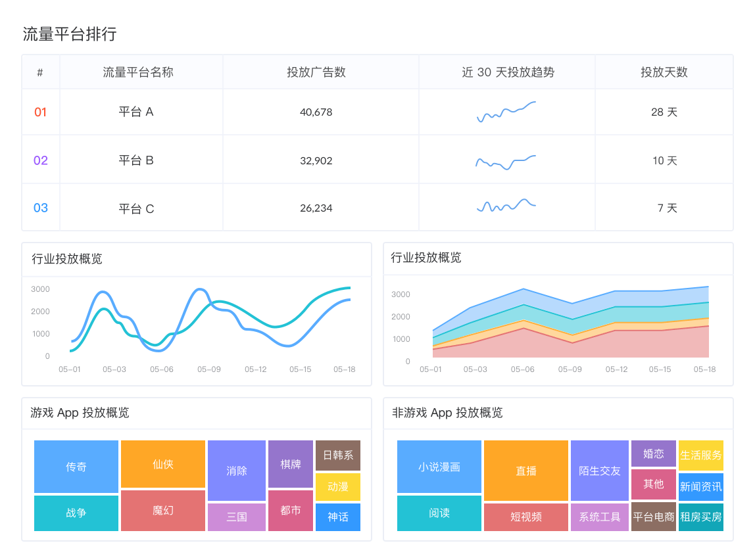
Task: Click the 传奇 tile in game treemap
Action: tap(76, 467)
